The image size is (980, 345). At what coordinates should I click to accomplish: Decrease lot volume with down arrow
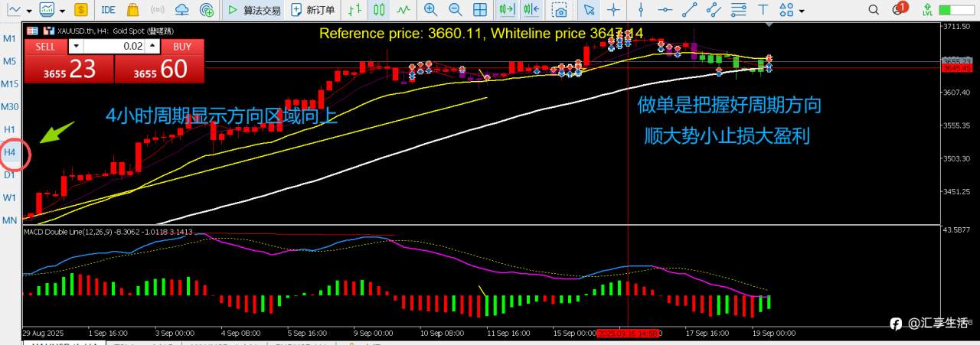pyautogui.click(x=76, y=46)
